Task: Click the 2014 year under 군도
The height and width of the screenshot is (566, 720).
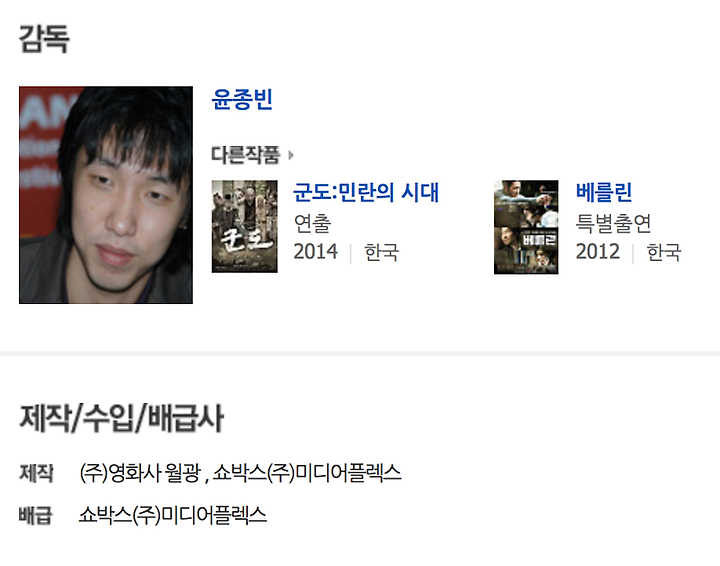Action: [315, 252]
